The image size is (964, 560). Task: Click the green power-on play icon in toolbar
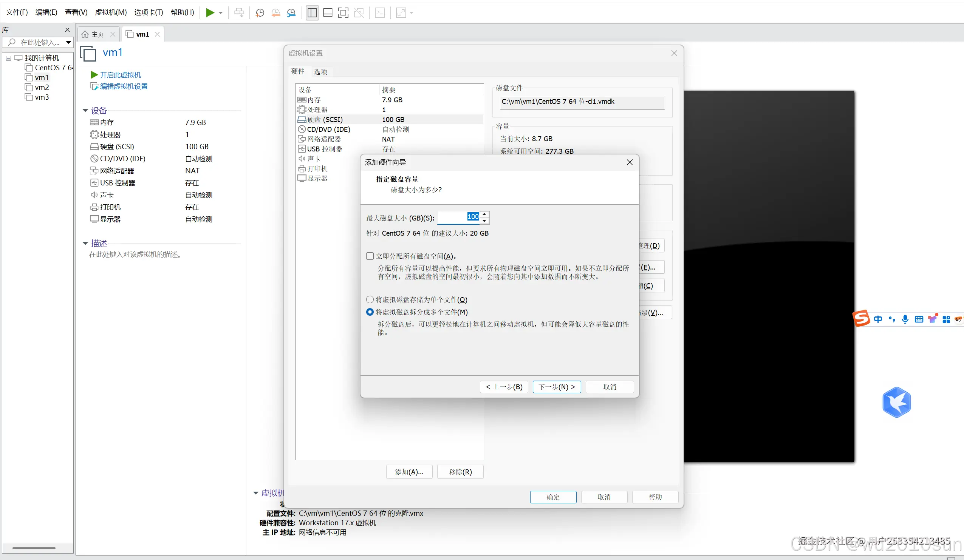(210, 12)
